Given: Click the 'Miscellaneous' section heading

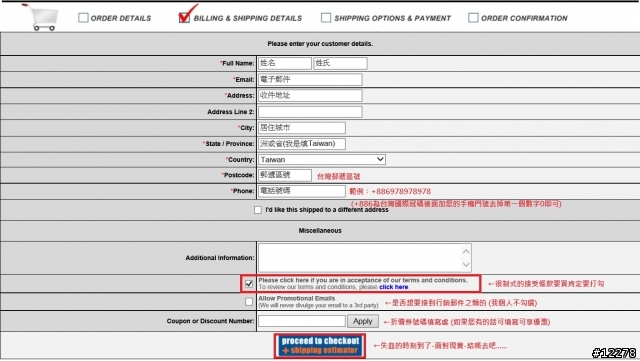Looking at the screenshot, I should point(320,231).
